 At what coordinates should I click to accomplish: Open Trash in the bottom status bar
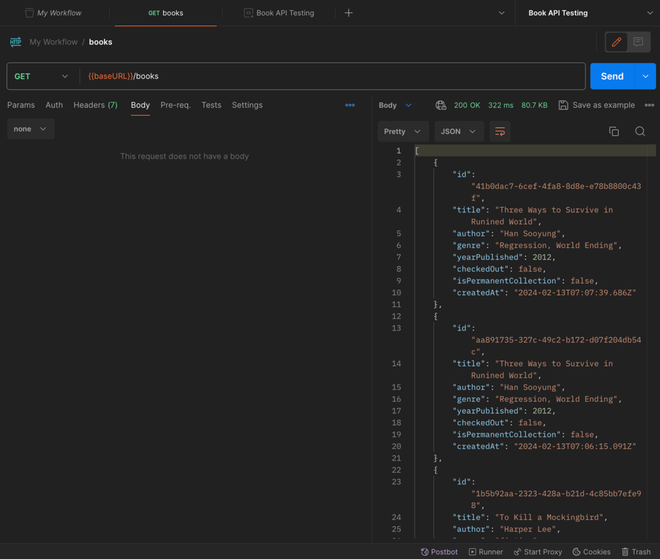click(636, 551)
